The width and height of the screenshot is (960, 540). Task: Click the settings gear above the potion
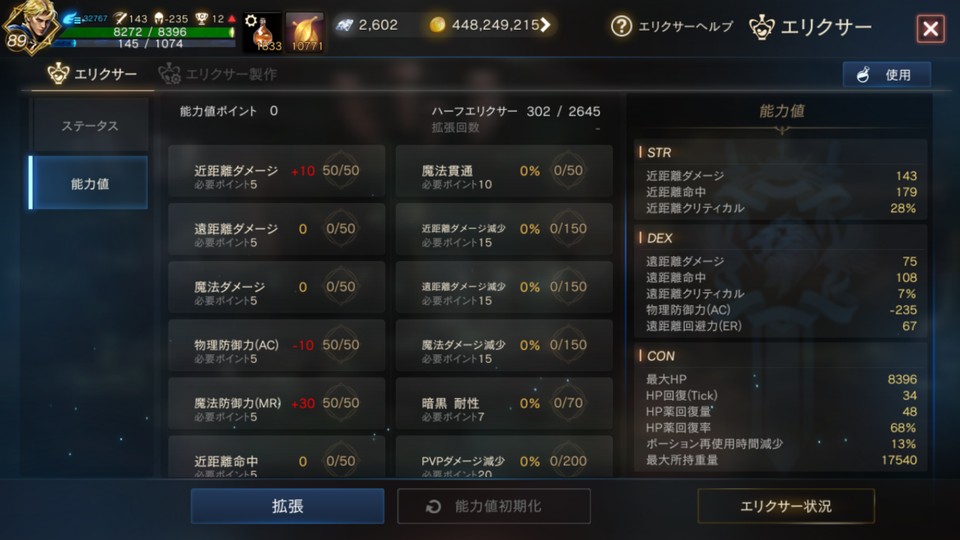[251, 20]
